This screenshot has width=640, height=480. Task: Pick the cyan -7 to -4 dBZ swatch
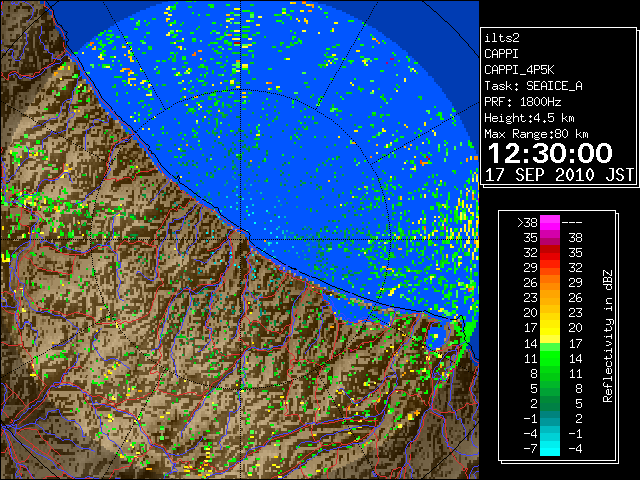tap(550, 448)
